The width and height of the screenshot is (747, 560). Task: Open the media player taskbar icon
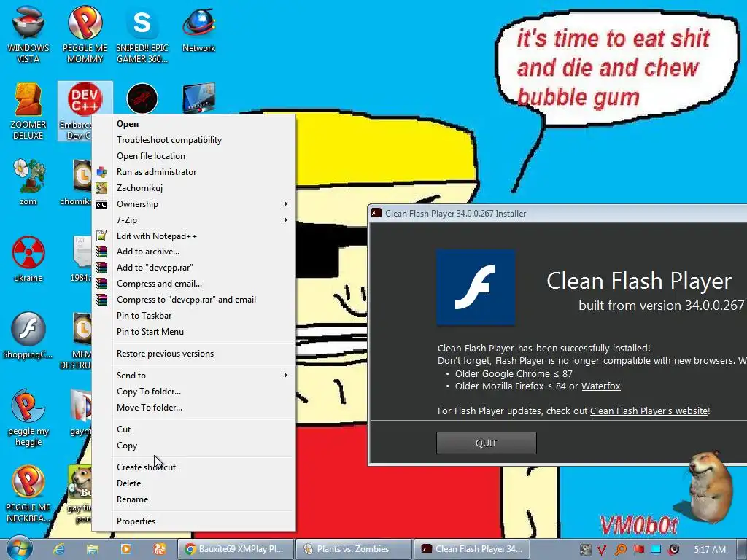126,549
